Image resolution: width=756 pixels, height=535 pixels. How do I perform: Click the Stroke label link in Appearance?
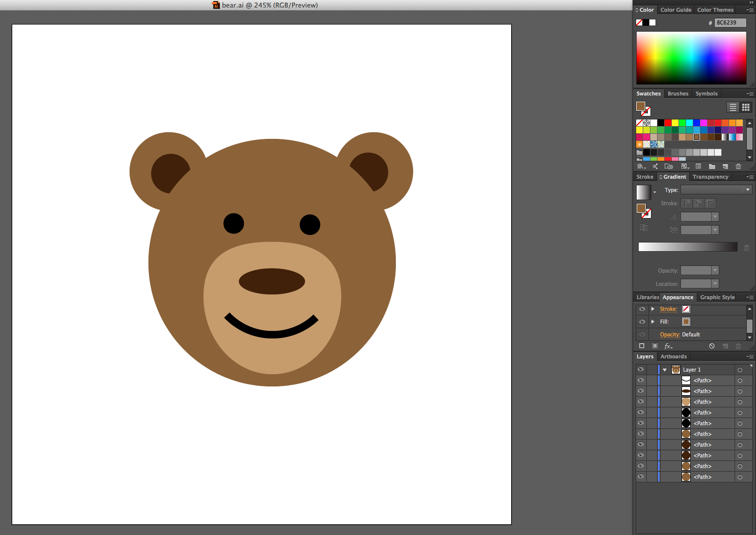click(x=668, y=309)
